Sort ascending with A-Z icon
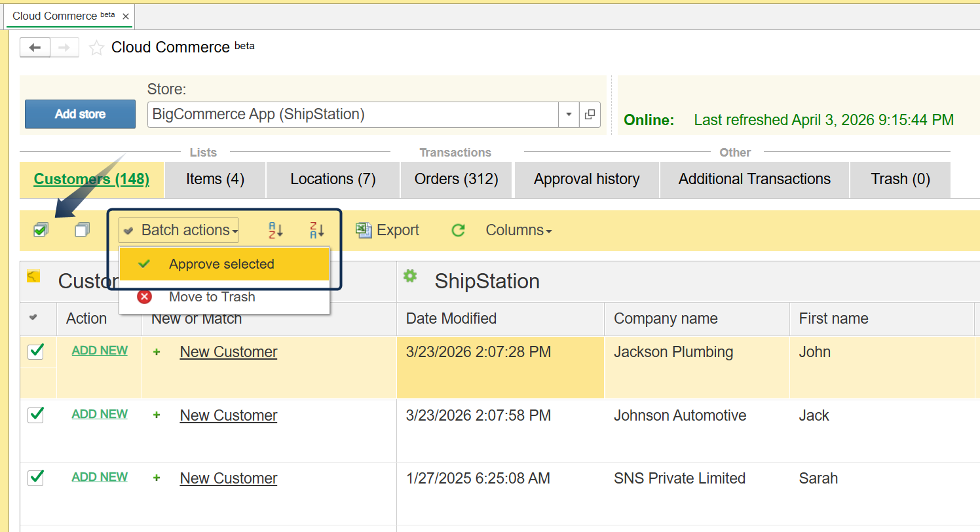This screenshot has width=980, height=532. point(276,230)
